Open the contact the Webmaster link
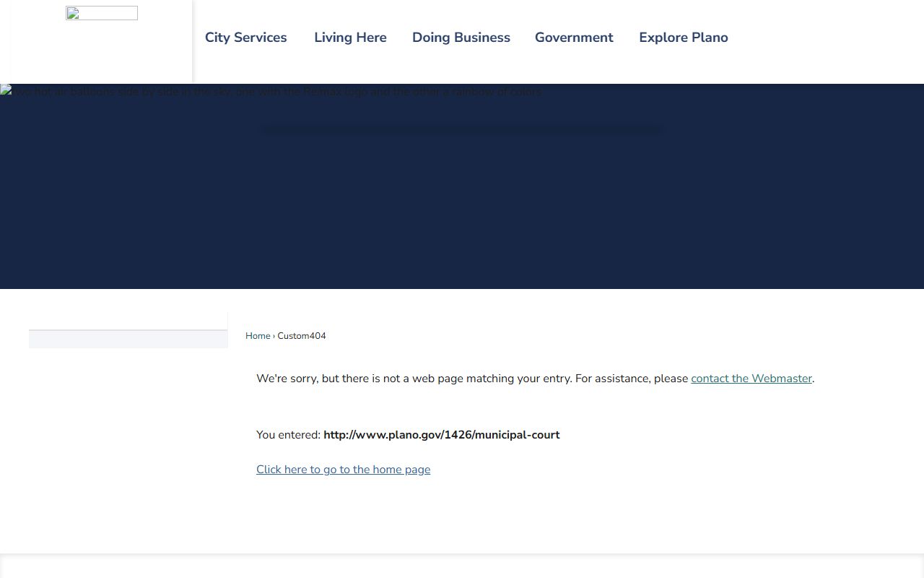The width and height of the screenshot is (924, 578). [x=751, y=379]
